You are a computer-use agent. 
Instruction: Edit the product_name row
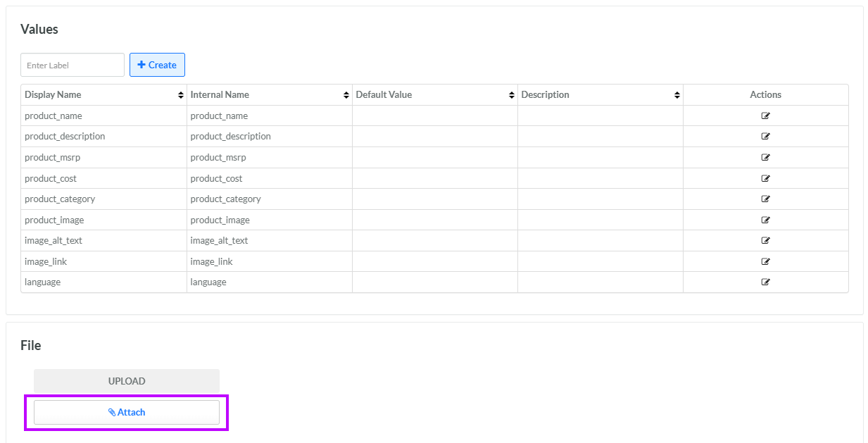tap(765, 116)
